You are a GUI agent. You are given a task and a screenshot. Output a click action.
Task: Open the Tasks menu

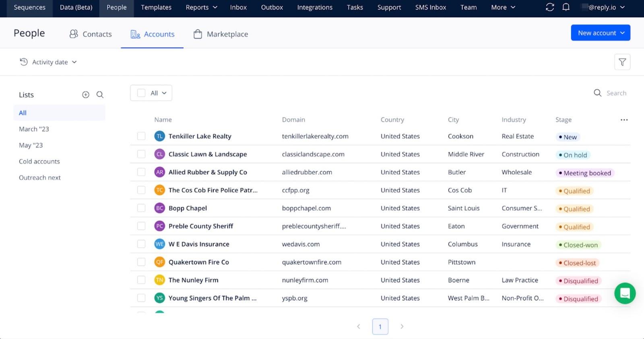(x=355, y=7)
